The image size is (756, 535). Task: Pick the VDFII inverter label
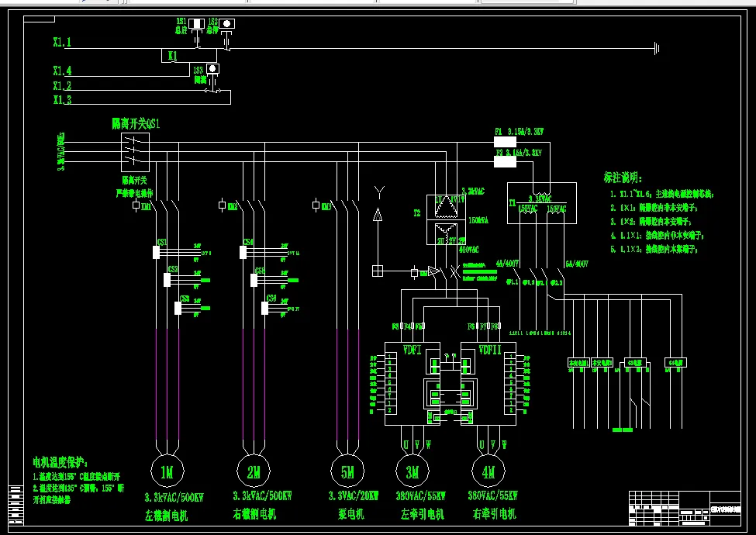490,350
